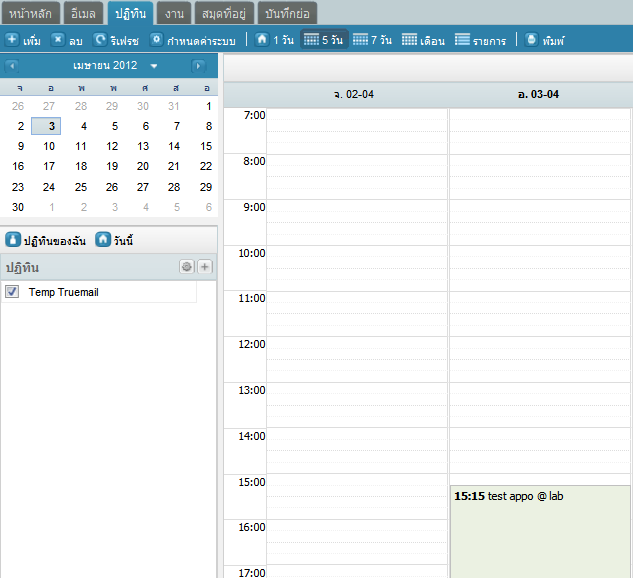Toggle Temp Truemail calendar checkbox
The image size is (633, 578).
[12, 291]
